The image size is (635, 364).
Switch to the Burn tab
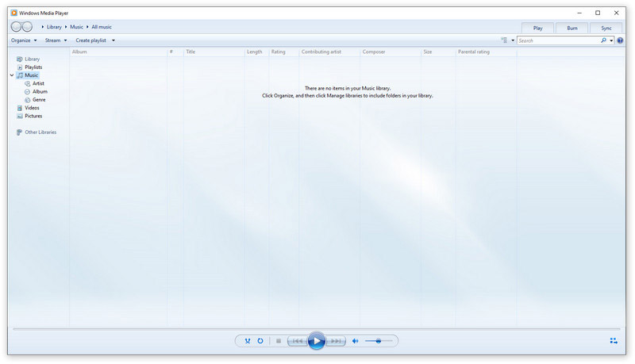(x=572, y=28)
